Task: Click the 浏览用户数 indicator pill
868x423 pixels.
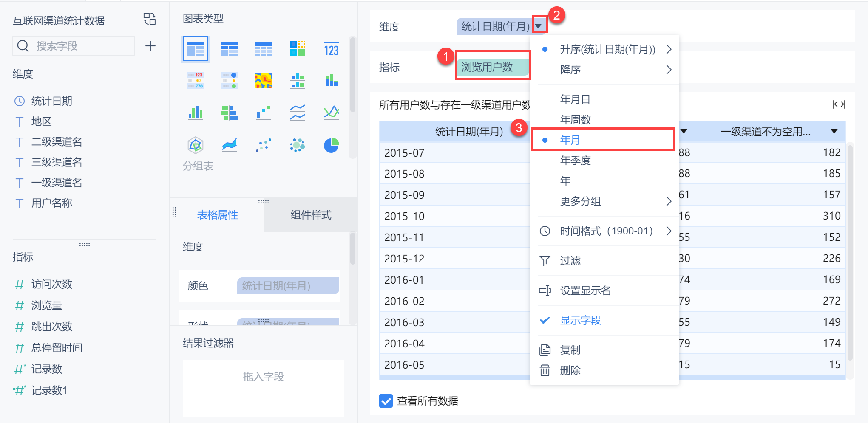Action: point(492,67)
